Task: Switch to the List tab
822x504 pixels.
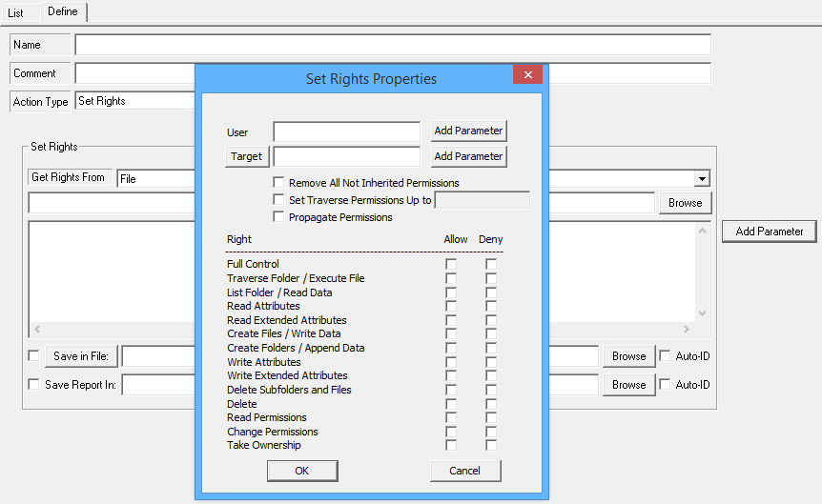Action: [x=15, y=13]
